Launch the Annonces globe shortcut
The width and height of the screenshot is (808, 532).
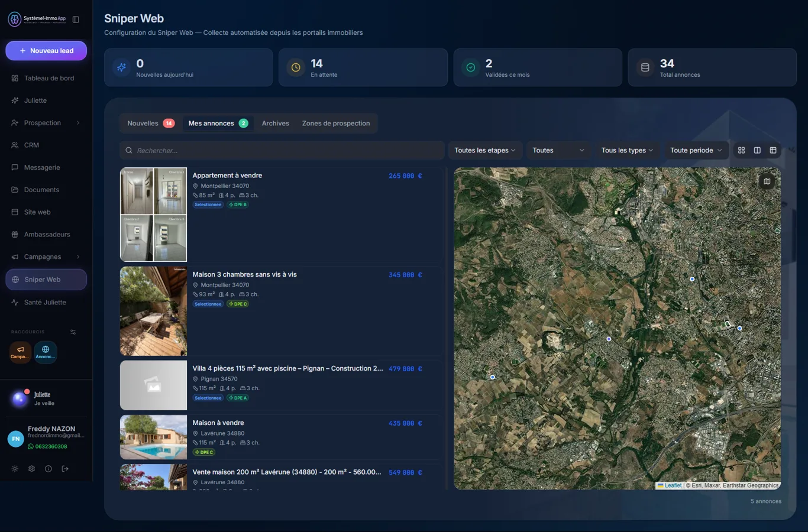click(x=46, y=352)
